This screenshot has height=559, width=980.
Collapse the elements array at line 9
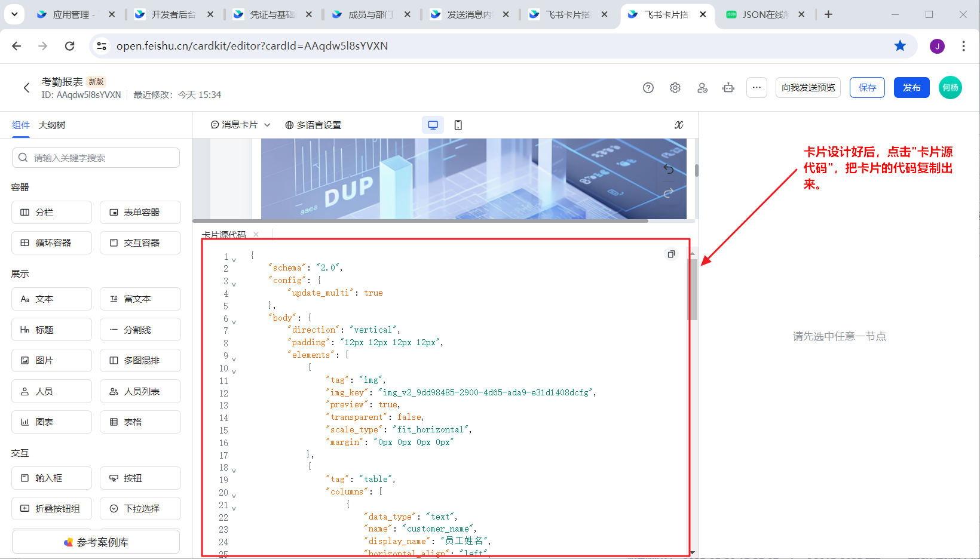tap(234, 359)
